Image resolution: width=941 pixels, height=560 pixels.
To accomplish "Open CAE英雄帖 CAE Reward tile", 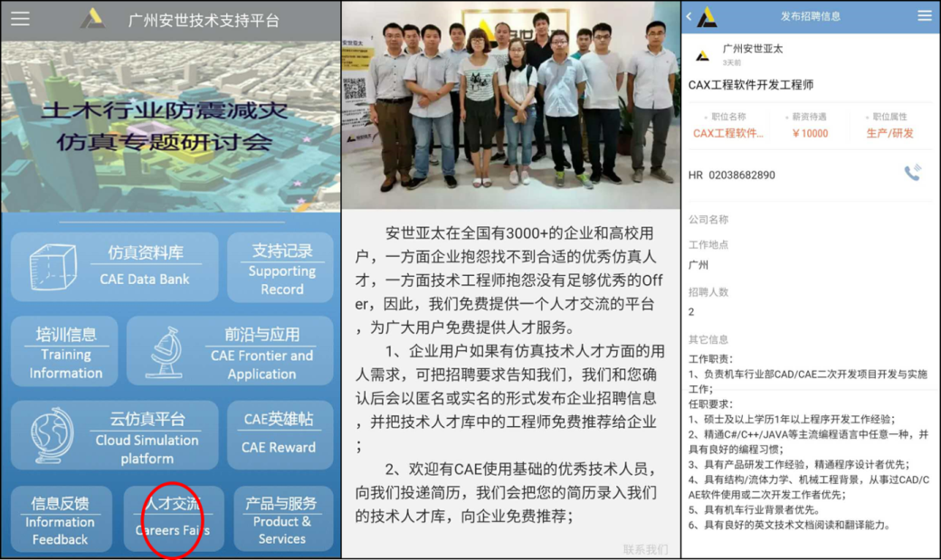I will pyautogui.click(x=280, y=436).
